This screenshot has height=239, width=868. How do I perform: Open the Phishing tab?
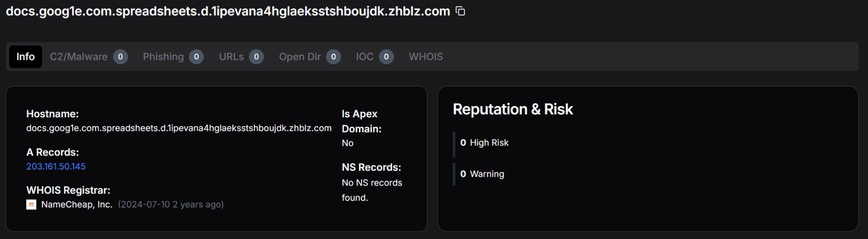click(163, 57)
